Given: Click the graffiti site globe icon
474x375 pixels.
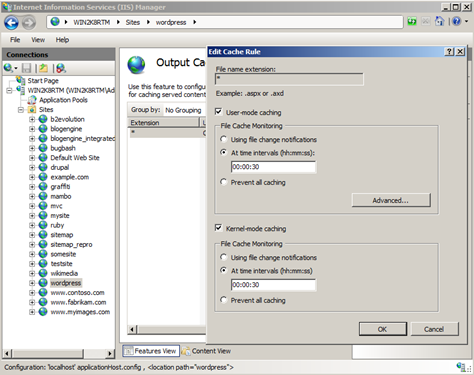Looking at the screenshot, I should click(43, 186).
